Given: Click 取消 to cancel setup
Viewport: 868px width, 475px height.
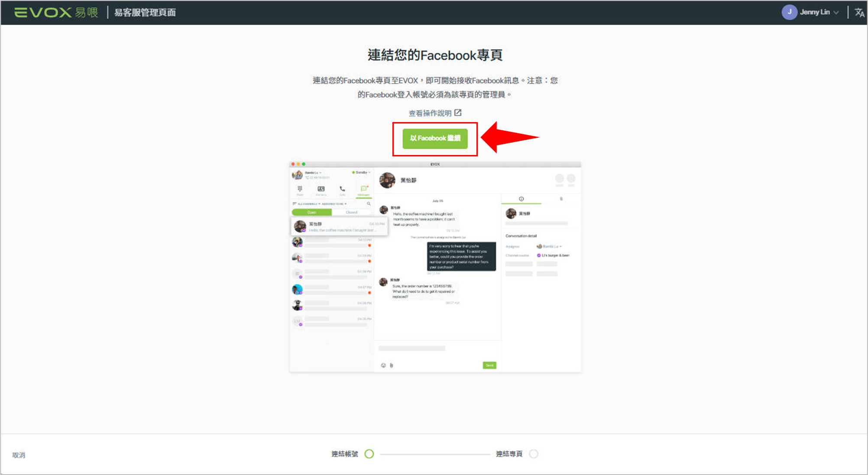Looking at the screenshot, I should 19,455.
